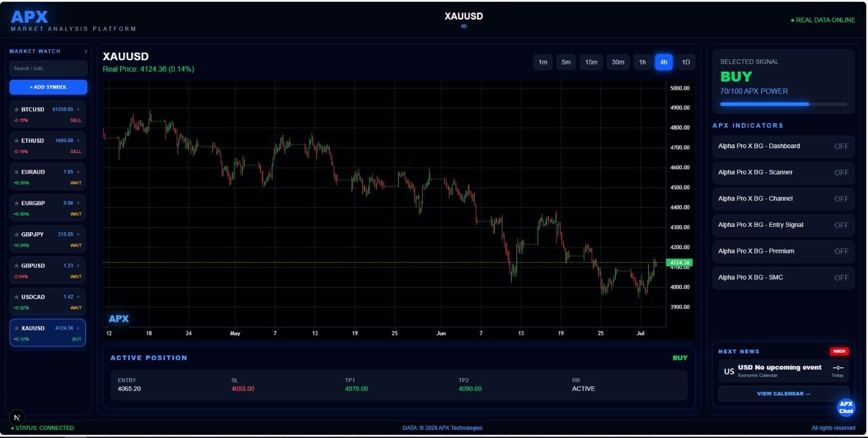Select the 5m timeframe
This screenshot has width=868, height=438.
click(566, 62)
